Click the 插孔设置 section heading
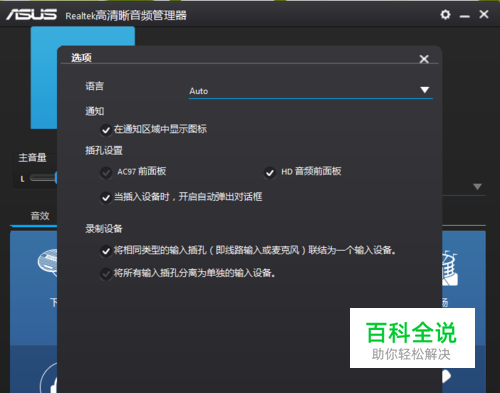This screenshot has width=500, height=393. [104, 150]
